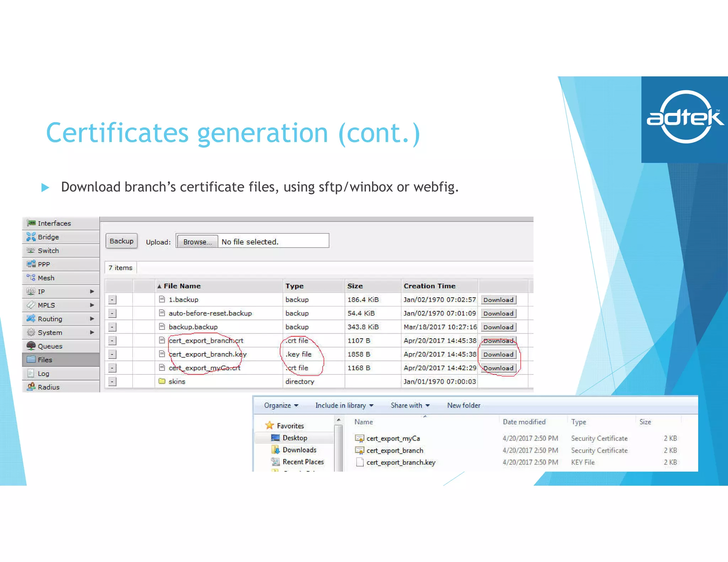Click minus box beside skins row
Image resolution: width=728 pixels, height=562 pixels.
click(x=112, y=382)
